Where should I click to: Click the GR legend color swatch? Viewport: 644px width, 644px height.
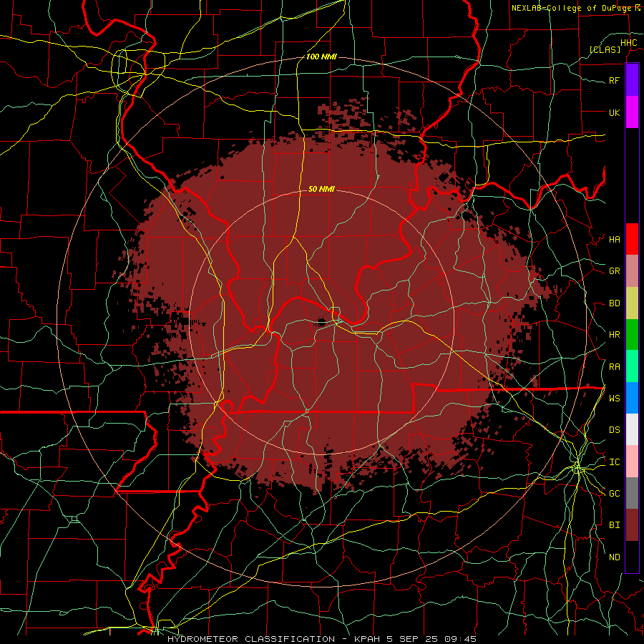point(632,271)
